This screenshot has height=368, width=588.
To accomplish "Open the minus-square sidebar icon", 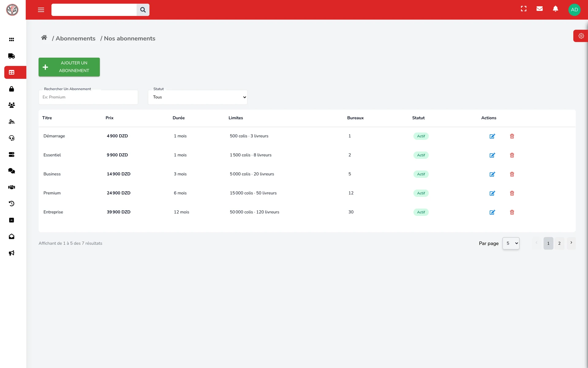I will (x=12, y=220).
